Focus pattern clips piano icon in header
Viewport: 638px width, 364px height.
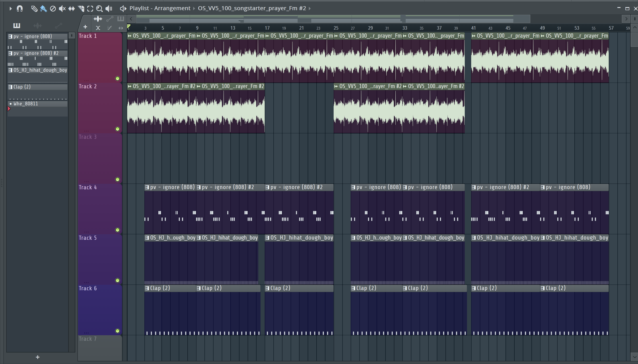click(121, 19)
